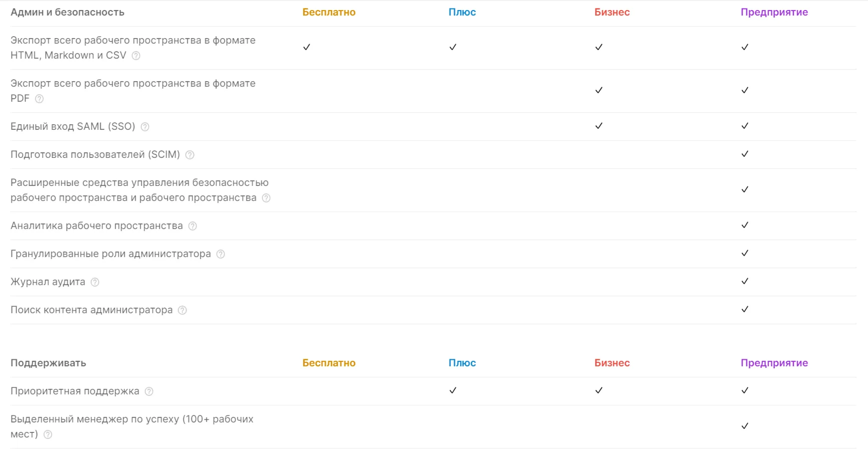The width and height of the screenshot is (868, 452).
Task: Click Предприятие checkmark for Журнал аудита
Action: (745, 281)
